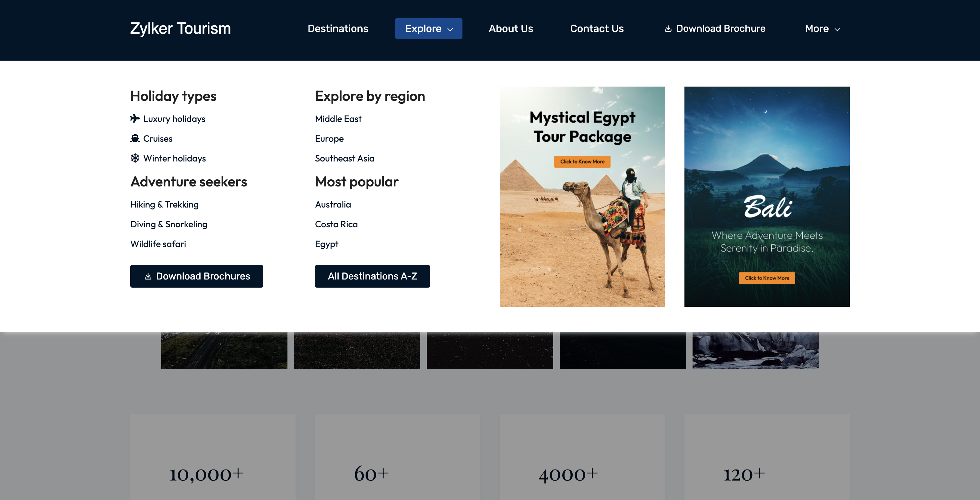The image size is (980, 500).
Task: Click the airplane icon beside Luxury holidays
Action: (x=135, y=118)
